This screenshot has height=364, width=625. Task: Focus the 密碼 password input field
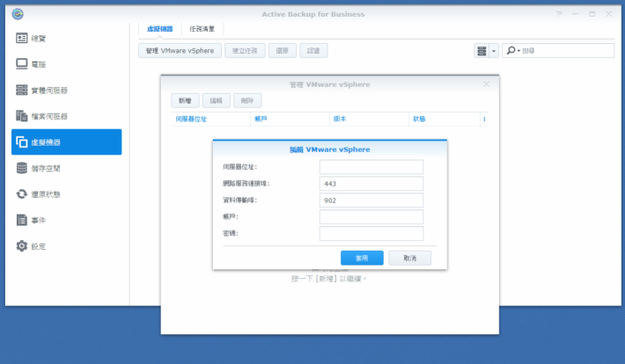pyautogui.click(x=371, y=234)
